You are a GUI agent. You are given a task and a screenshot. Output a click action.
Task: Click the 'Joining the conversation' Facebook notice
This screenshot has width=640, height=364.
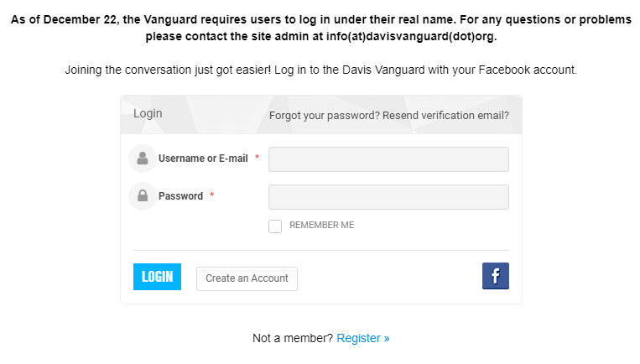click(320, 70)
